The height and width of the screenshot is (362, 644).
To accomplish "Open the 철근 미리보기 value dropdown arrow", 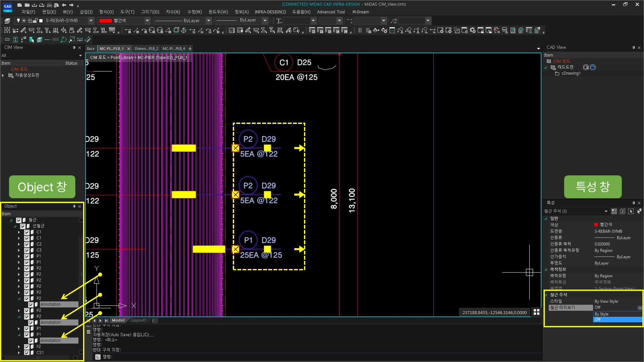I will (640, 308).
